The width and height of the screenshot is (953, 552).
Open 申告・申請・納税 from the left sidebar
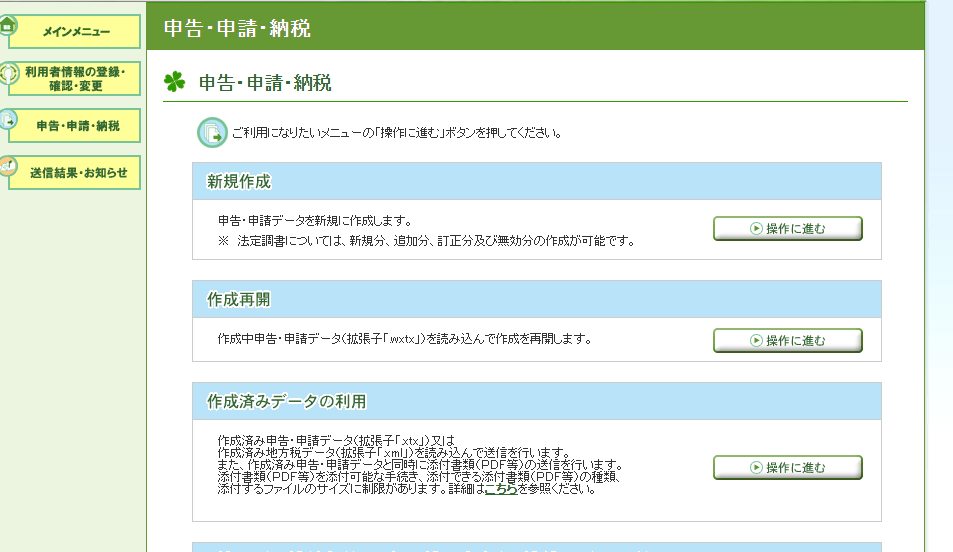tap(76, 126)
